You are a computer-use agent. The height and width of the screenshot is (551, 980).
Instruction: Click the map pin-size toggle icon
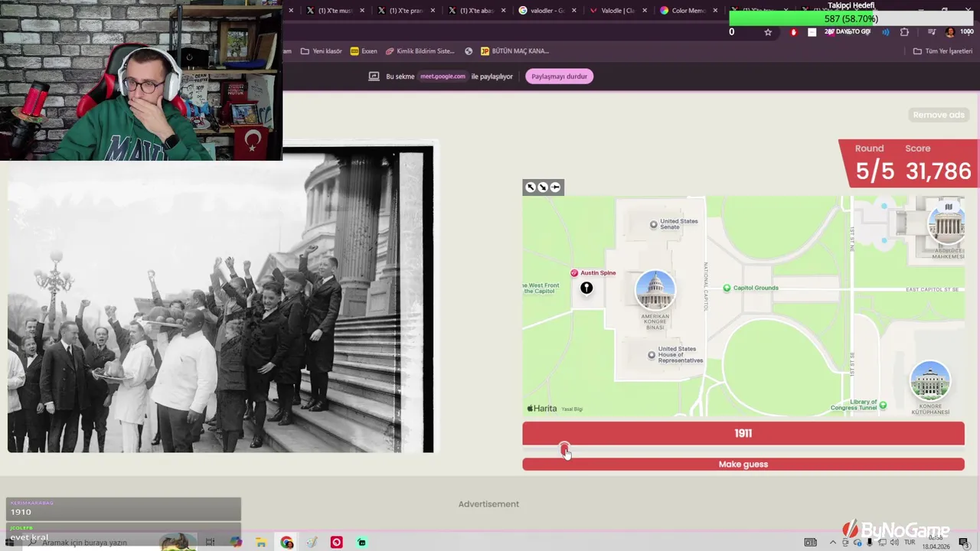pos(555,187)
